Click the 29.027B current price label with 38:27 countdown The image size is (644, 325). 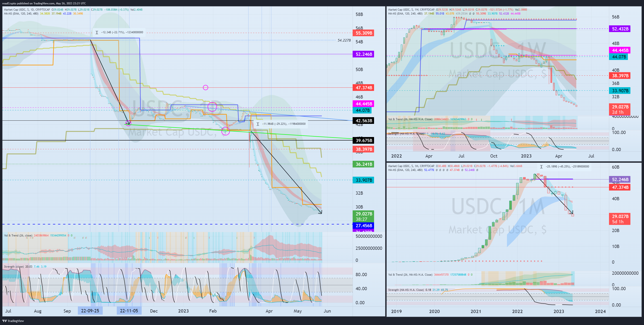[363, 216]
